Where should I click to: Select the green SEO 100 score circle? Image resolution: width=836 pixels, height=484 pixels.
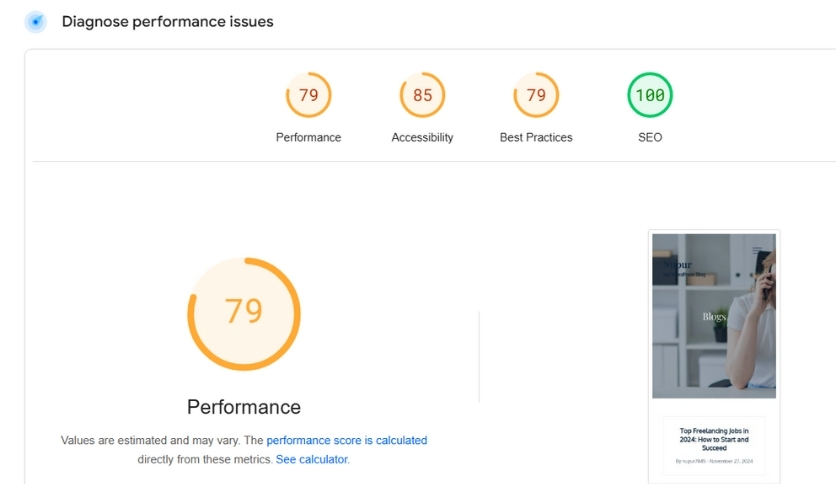tap(650, 96)
